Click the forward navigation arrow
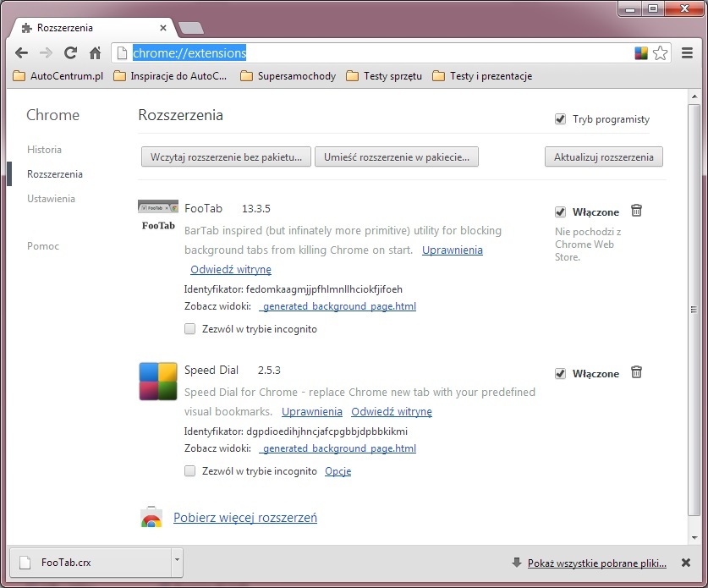The image size is (708, 588). (46, 53)
